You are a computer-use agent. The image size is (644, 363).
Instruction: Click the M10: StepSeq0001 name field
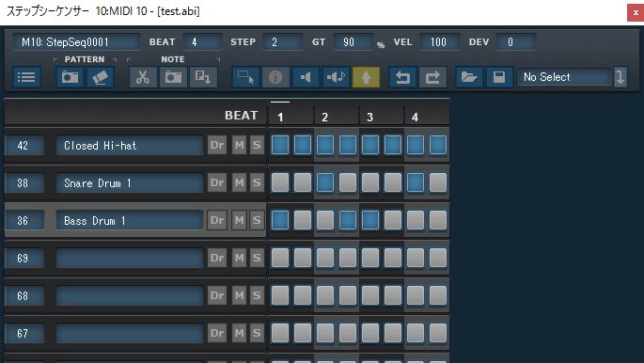76,42
